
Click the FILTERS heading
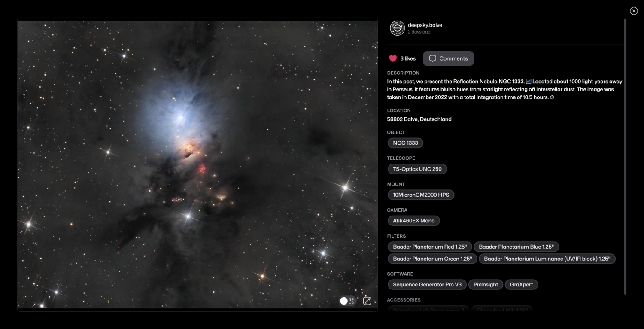tap(396, 236)
